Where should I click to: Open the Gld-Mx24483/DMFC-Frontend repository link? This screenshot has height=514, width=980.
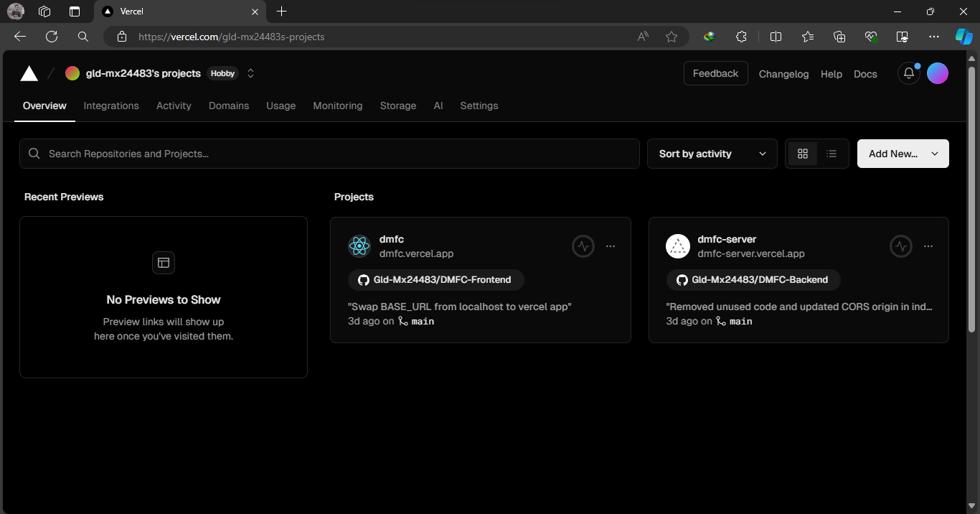[435, 279]
